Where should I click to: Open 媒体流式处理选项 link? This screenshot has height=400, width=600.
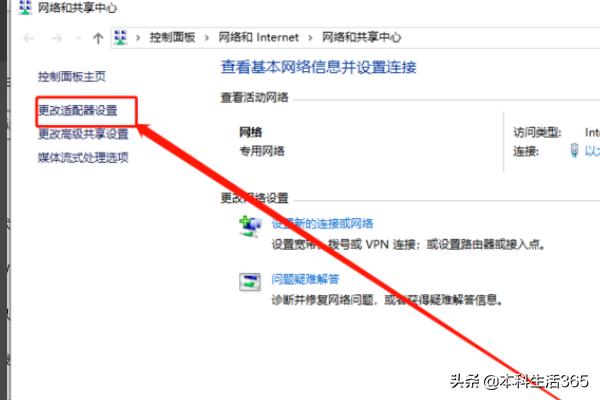point(83,157)
